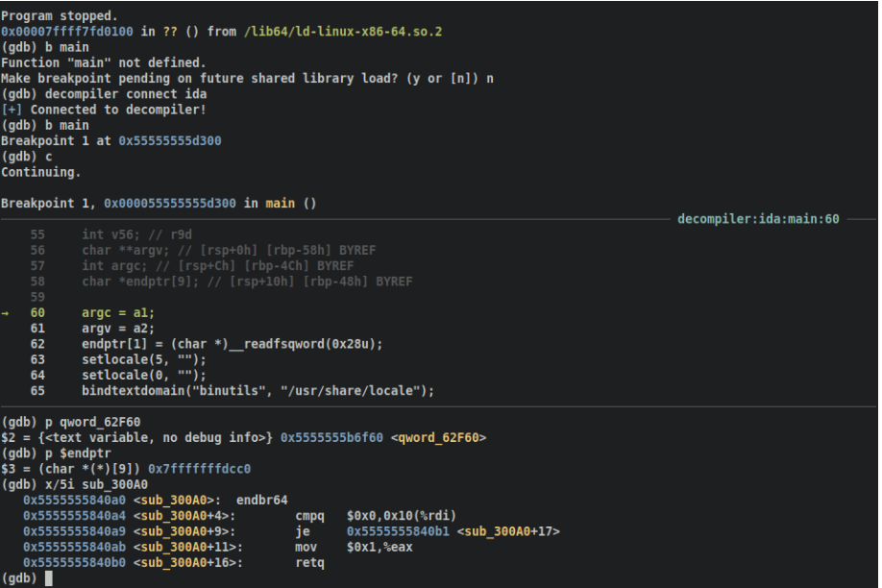The height and width of the screenshot is (588, 882).
Task: Click the 0x7fffffffdcc0 address in $3 output
Action: [x=199, y=469]
